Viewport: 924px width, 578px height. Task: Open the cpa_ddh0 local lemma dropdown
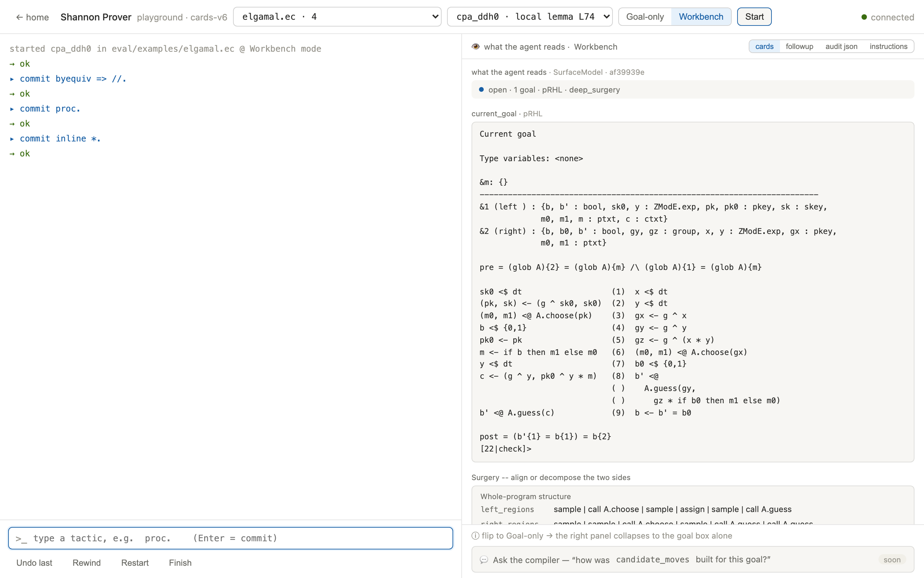tap(530, 17)
